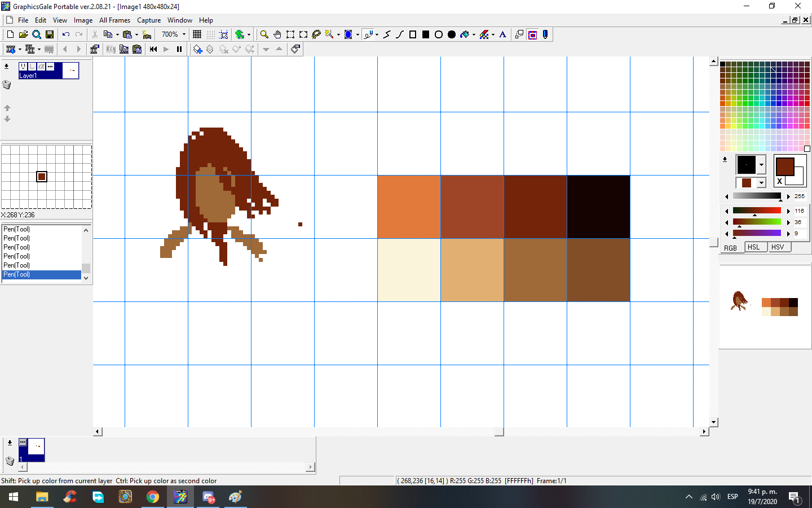Open the Paste options dropdown arrow
812x508 pixels.
coord(136,34)
